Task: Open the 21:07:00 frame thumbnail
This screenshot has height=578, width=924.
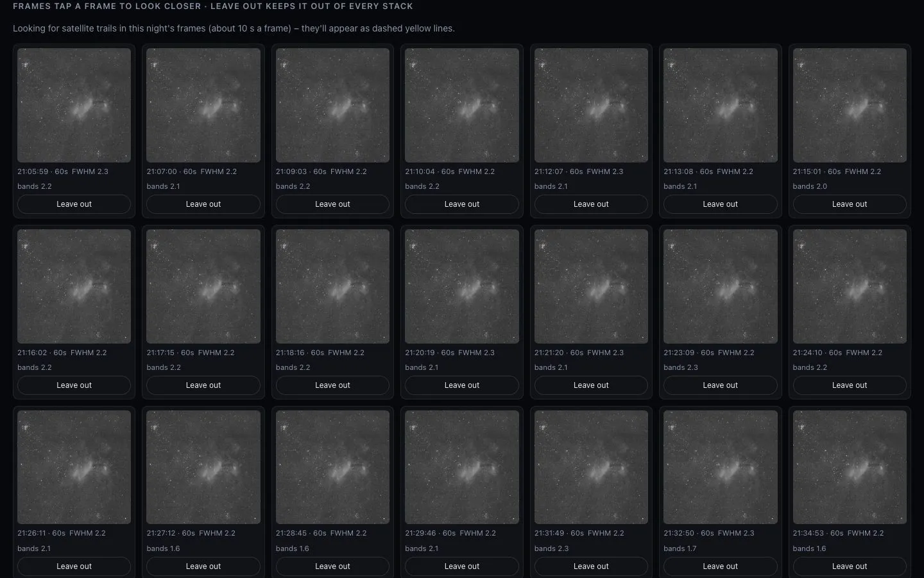Action: click(x=203, y=105)
